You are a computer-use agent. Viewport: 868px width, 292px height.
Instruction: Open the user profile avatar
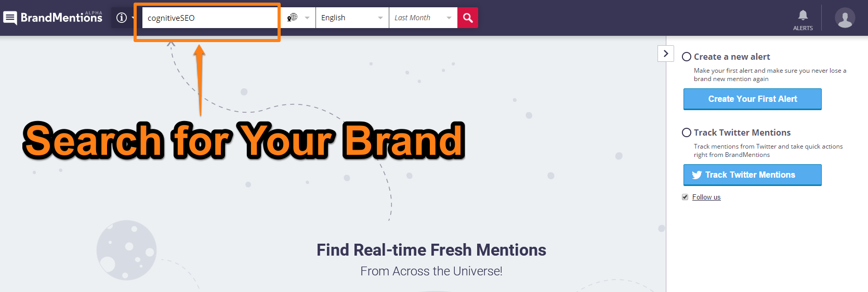845,18
